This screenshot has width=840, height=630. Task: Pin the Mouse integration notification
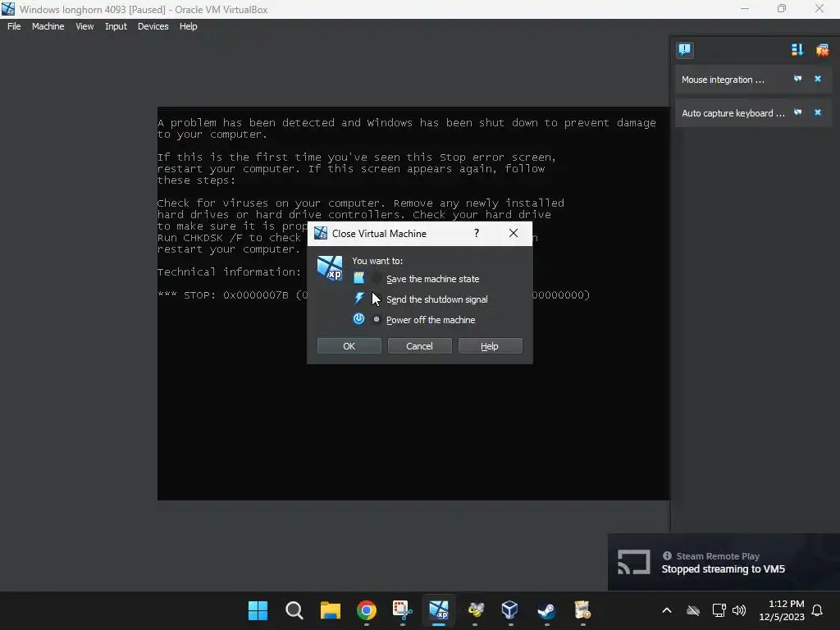coord(797,79)
